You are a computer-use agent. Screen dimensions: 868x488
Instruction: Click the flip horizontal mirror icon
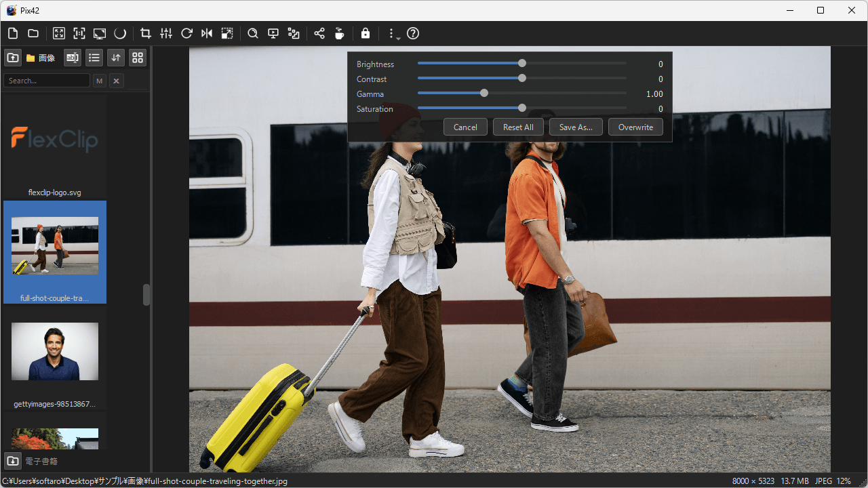(x=207, y=33)
